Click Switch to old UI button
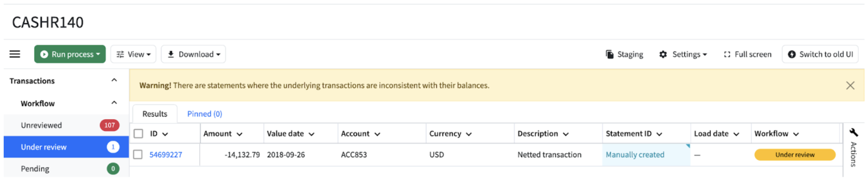This screenshot has width=868, height=185. tap(820, 54)
